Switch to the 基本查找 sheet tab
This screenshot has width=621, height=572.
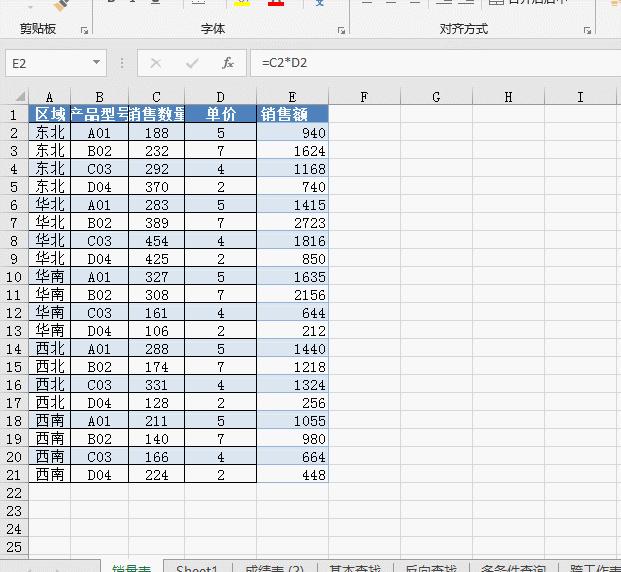pyautogui.click(x=355, y=567)
